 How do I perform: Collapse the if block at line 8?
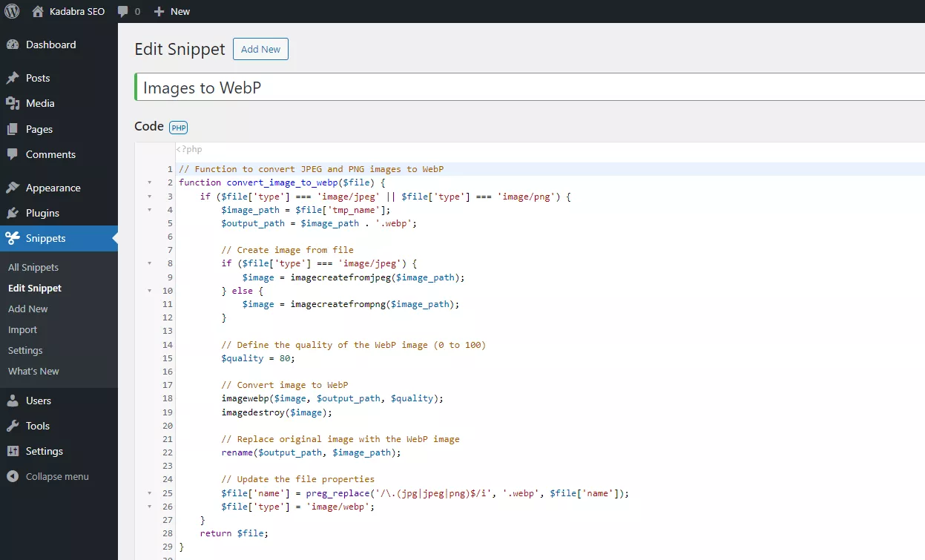(150, 263)
